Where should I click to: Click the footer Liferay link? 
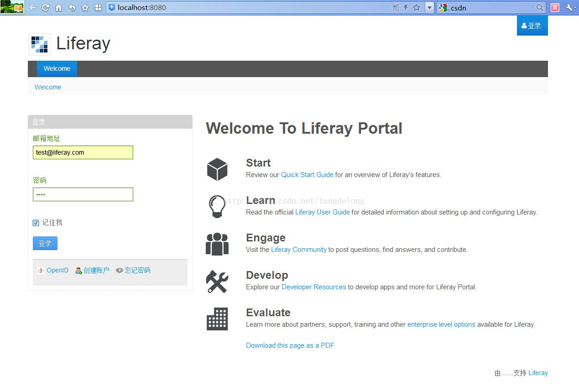point(538,373)
